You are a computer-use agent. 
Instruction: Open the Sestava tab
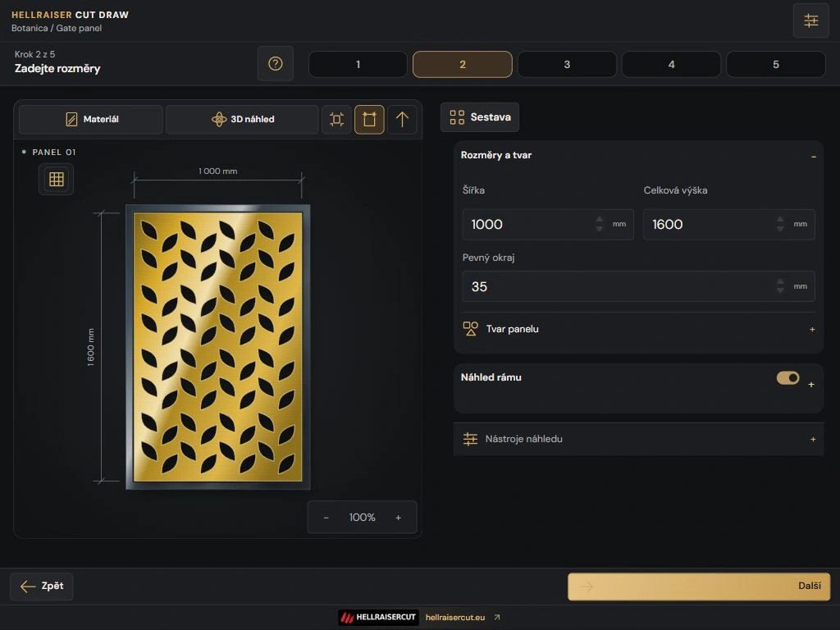pyautogui.click(x=480, y=117)
